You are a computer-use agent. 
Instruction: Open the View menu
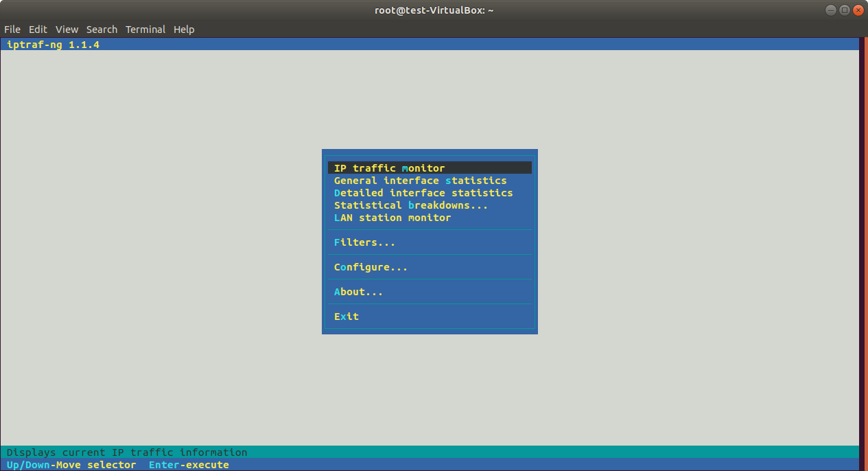click(x=67, y=30)
